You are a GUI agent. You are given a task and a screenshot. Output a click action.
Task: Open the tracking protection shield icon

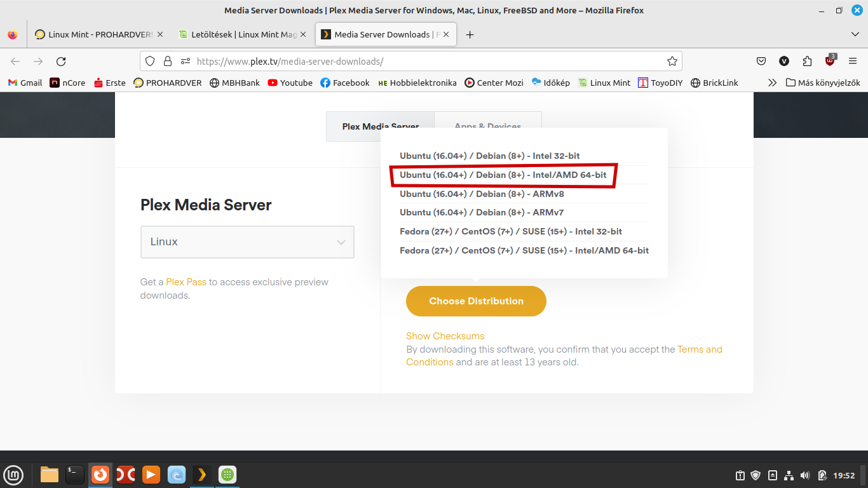(x=150, y=62)
